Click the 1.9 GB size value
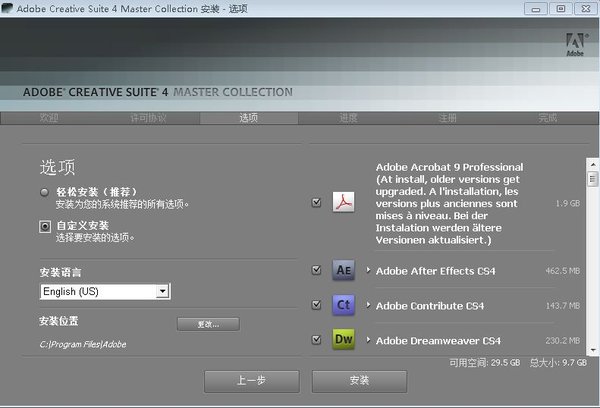Screen dimensions: 600x408 tap(568, 203)
